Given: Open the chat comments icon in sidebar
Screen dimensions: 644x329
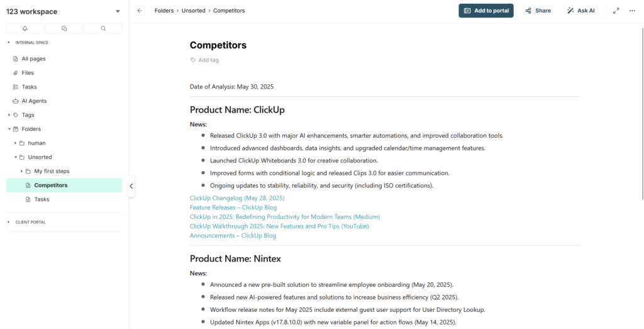Looking at the screenshot, I should pyautogui.click(x=64, y=28).
